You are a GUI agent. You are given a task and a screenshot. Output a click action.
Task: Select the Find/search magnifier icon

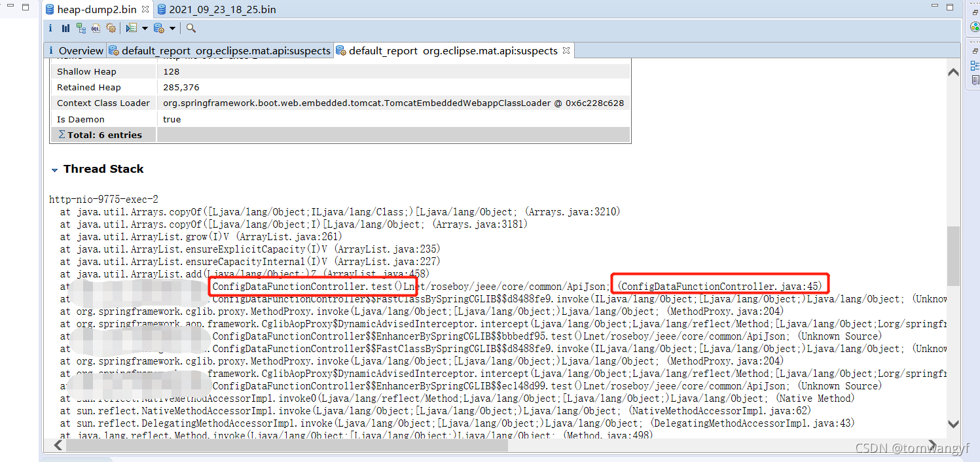190,28
